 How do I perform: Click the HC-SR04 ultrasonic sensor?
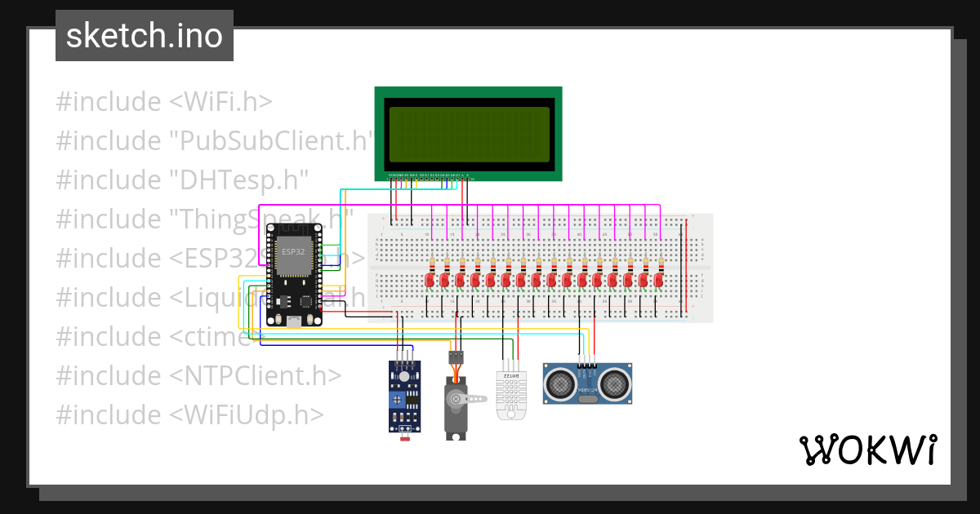coord(588,383)
